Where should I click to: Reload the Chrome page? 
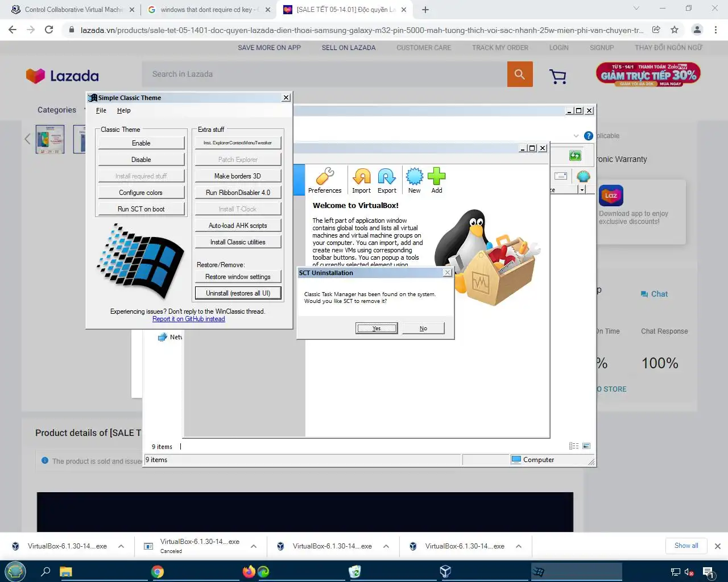(49, 30)
